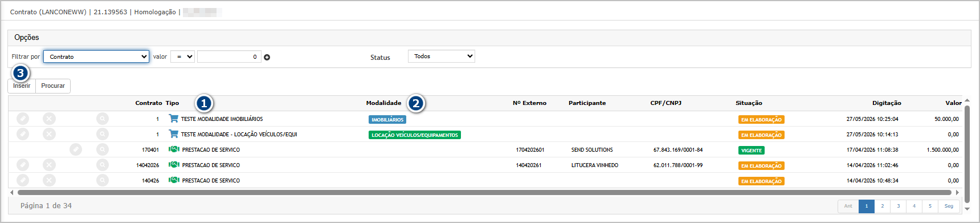Select CNPJ 62.011.788/0001-99 cell

click(678, 165)
